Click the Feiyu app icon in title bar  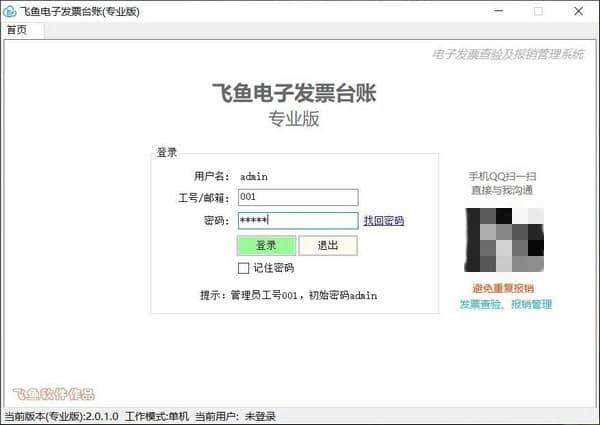[x=10, y=11]
